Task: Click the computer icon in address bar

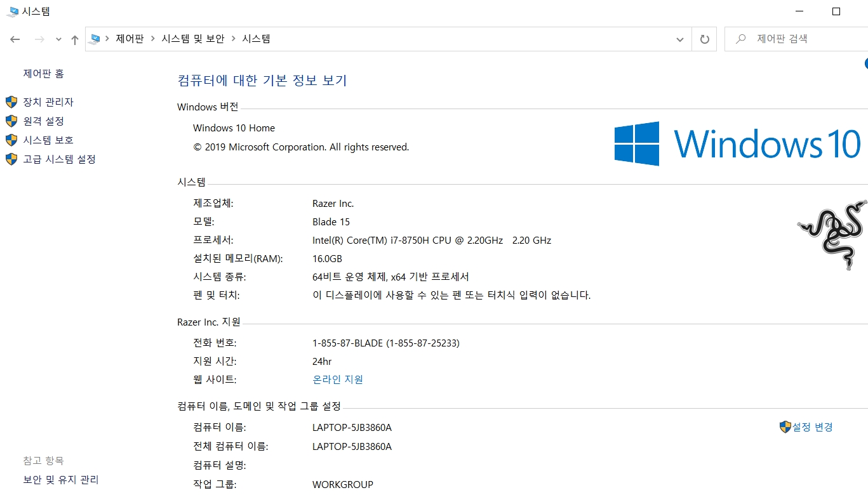Action: point(95,39)
